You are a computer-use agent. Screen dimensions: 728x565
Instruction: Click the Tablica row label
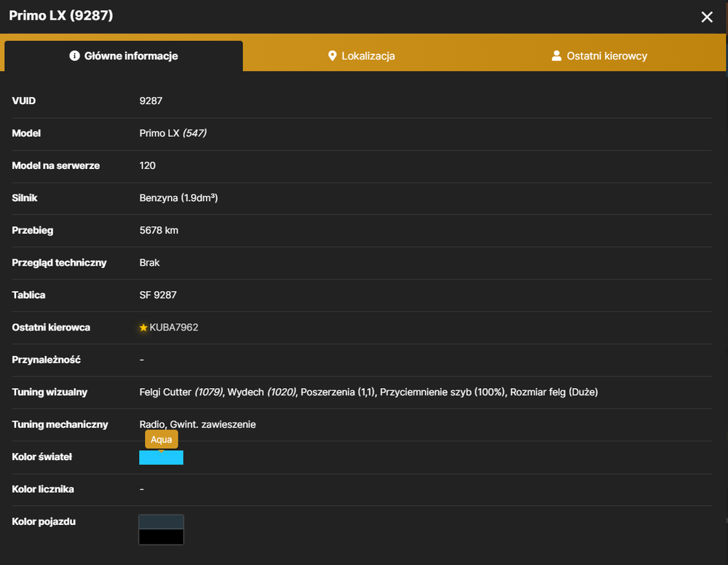29,296
